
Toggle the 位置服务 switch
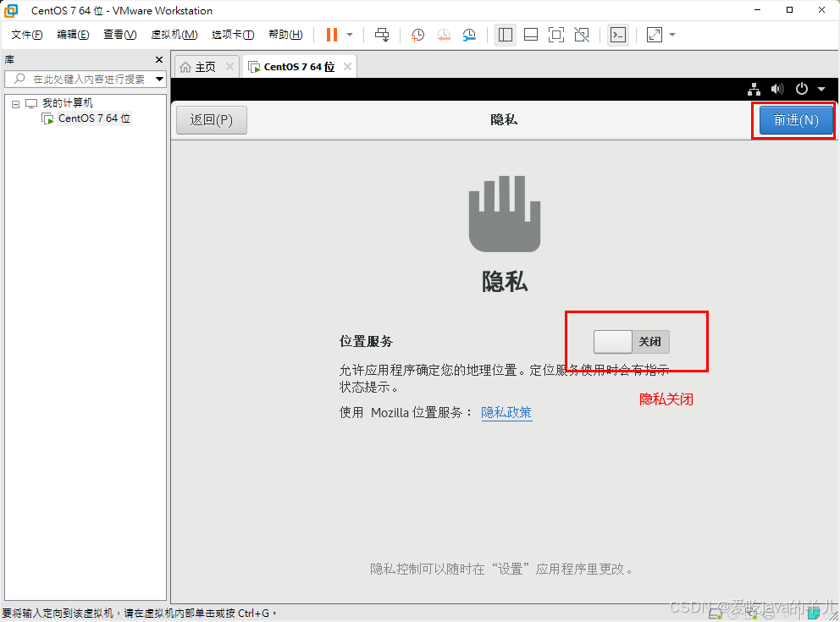(x=631, y=342)
